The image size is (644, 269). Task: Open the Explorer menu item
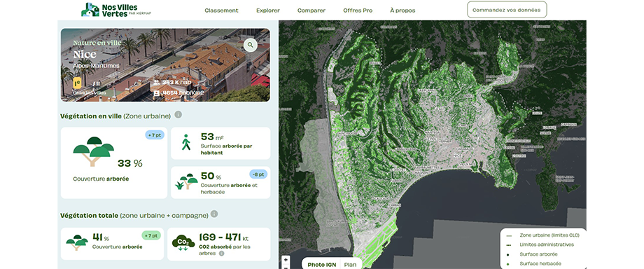tap(268, 11)
